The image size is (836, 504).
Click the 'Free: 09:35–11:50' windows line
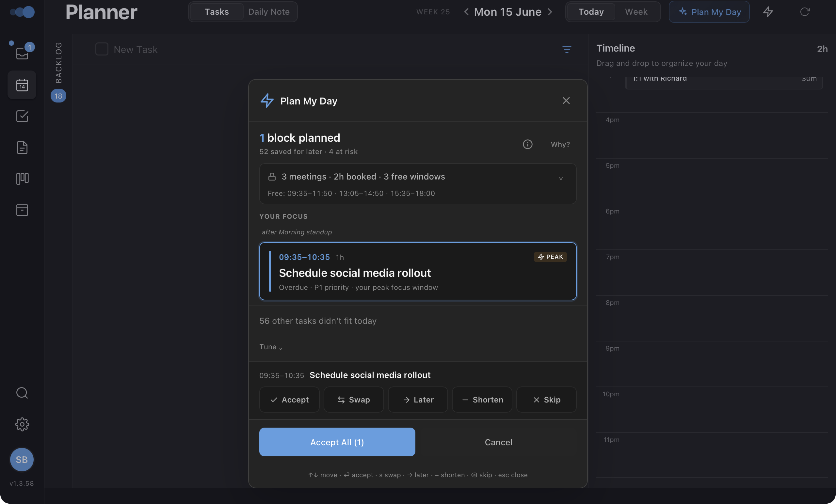tap(351, 193)
